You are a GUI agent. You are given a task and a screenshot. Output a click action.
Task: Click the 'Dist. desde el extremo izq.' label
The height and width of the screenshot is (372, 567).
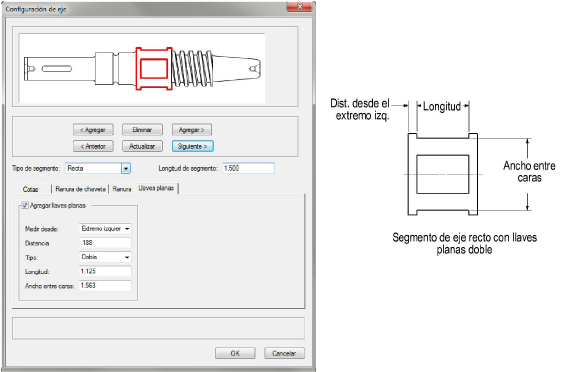(x=360, y=110)
